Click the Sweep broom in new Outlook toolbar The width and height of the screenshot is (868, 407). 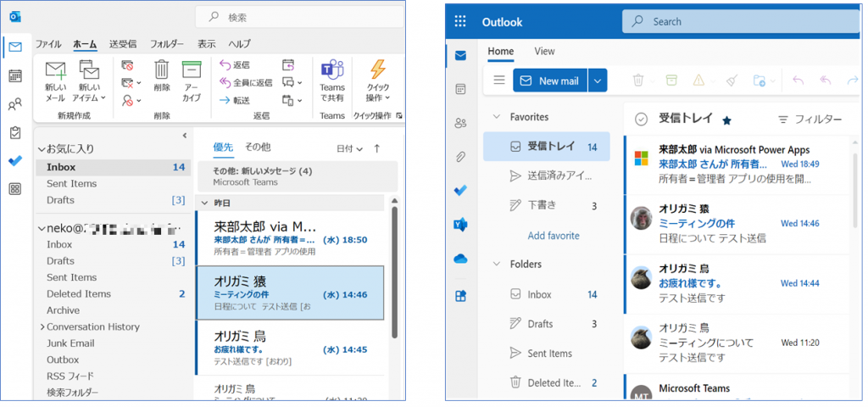pyautogui.click(x=732, y=81)
